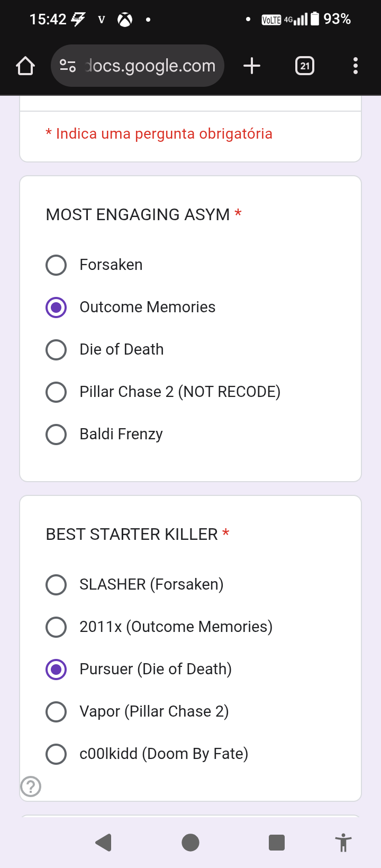Select Pillar Chase 2 (NOT RECODE)
The height and width of the screenshot is (868, 381).
[x=56, y=392]
